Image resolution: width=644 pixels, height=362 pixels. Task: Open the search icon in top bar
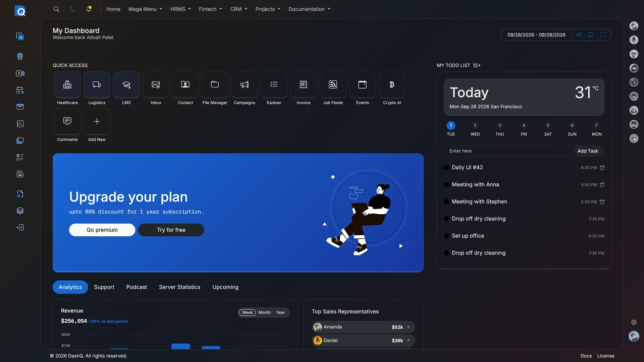56,9
